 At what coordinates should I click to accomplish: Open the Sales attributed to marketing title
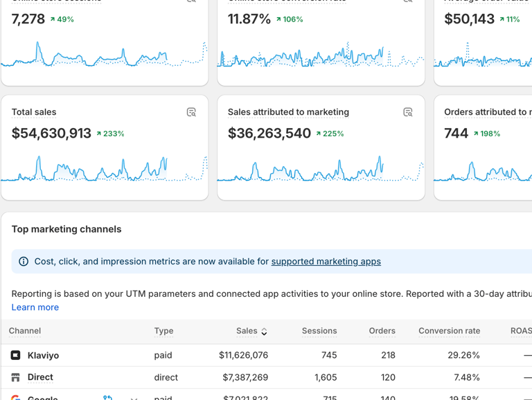click(288, 112)
